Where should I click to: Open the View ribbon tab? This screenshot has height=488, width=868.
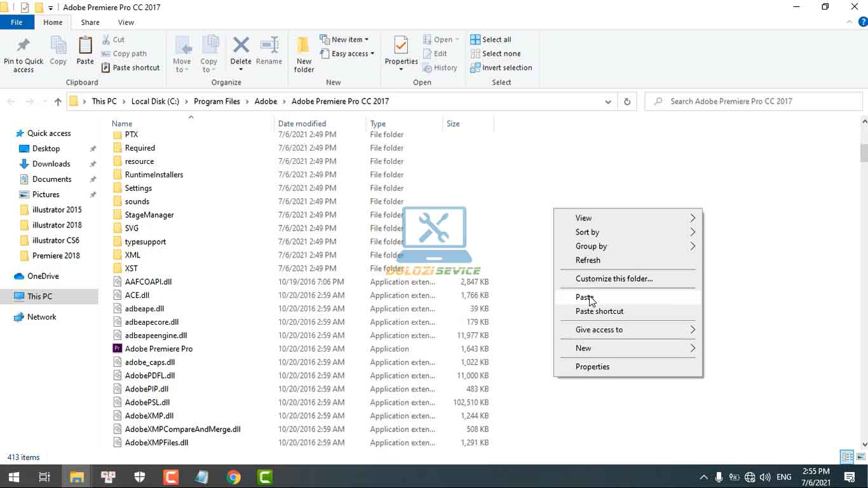[x=126, y=22]
